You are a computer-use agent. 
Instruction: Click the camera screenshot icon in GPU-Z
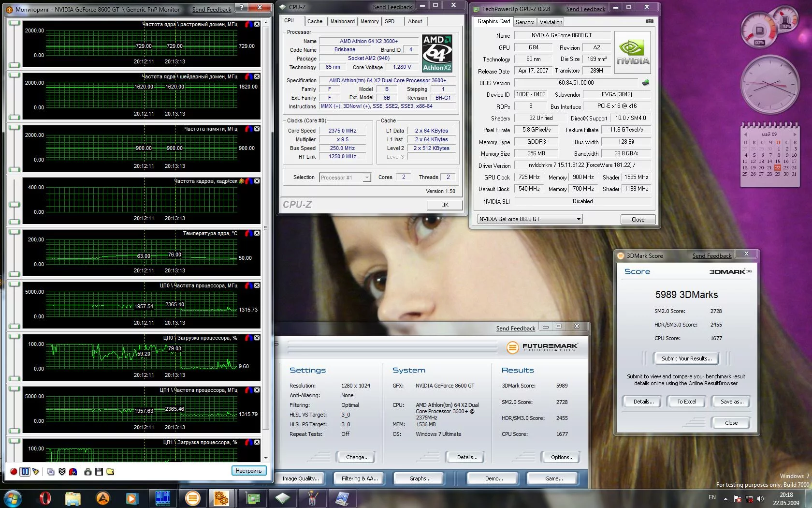(649, 21)
